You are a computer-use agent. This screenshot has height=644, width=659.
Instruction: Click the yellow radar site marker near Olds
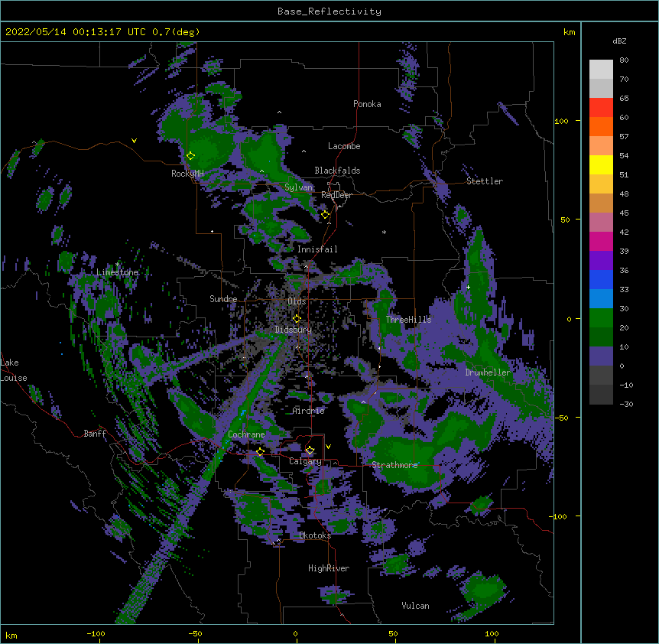pos(297,319)
